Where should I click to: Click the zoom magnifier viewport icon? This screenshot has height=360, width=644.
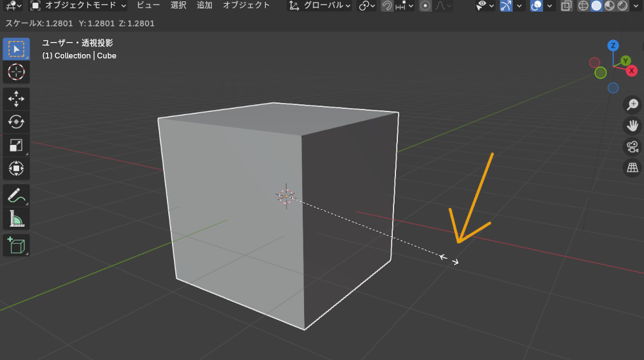point(632,104)
